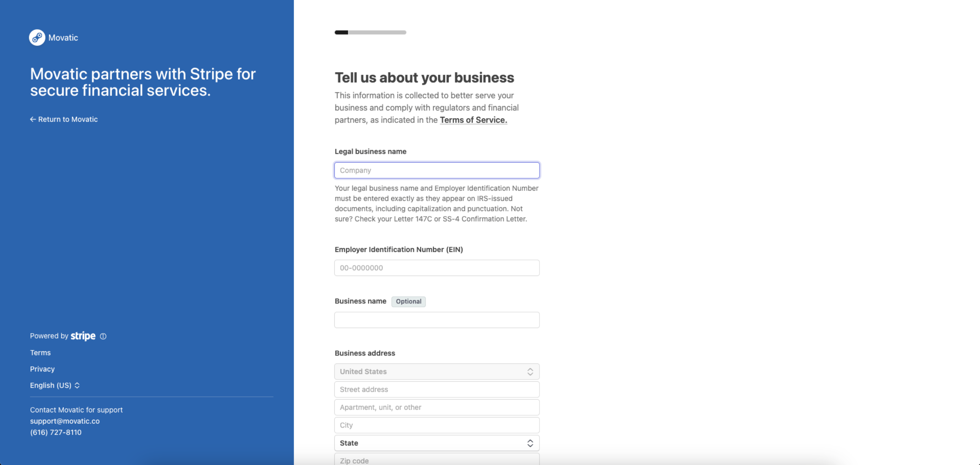Open the Privacy link
This screenshot has height=465, width=980.
tap(42, 369)
